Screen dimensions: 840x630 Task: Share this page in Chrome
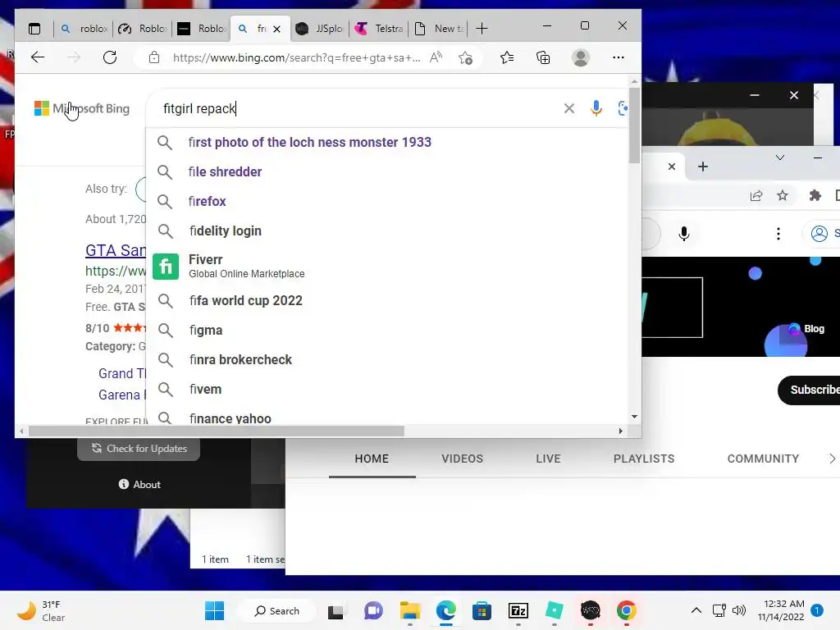(x=756, y=195)
